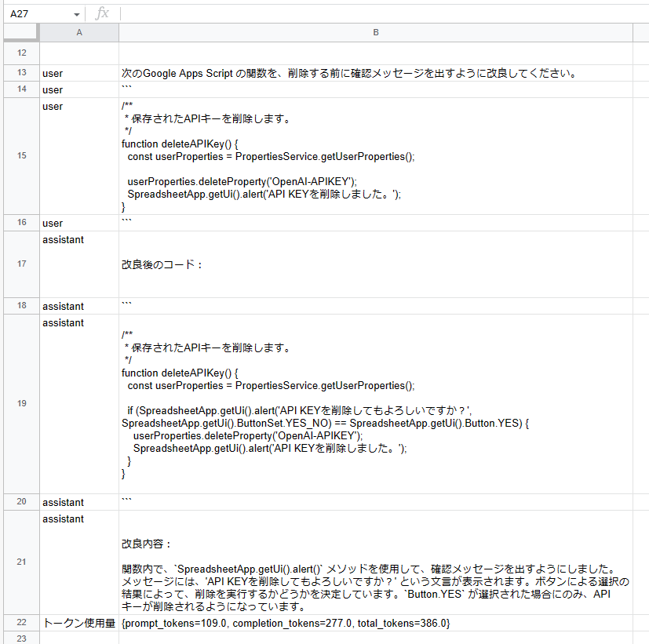Click the Name Box showing A27
This screenshot has width=649, height=644.
tap(35, 13)
